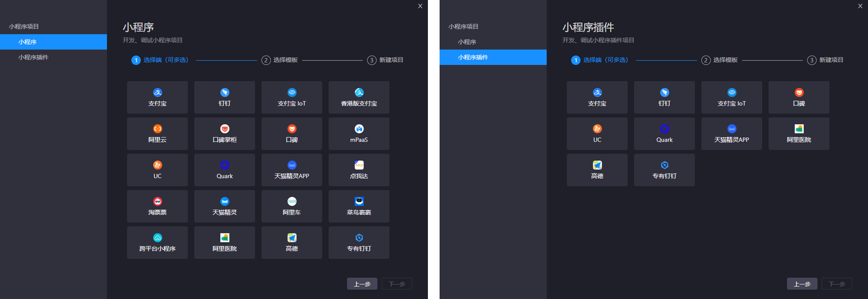The height and width of the screenshot is (299, 868).
Task: Select 口碑 tile in the 小程序 dialog
Action: [x=292, y=134]
